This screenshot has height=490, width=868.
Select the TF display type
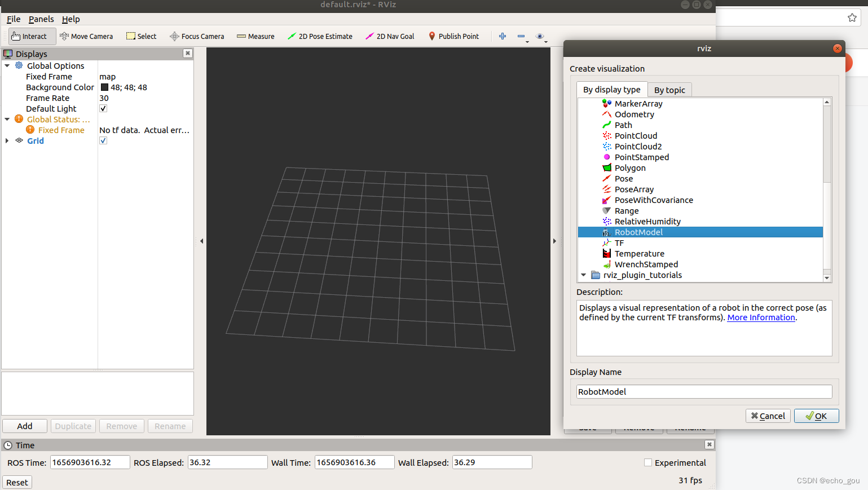619,243
